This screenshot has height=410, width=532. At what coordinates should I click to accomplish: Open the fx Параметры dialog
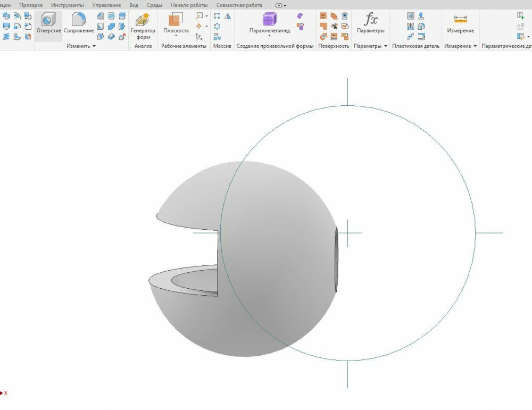370,23
